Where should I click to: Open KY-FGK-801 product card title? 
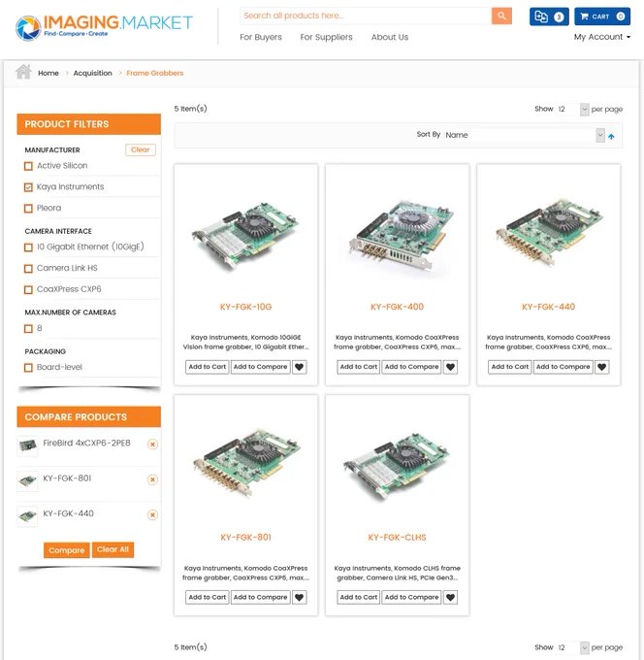point(245,538)
